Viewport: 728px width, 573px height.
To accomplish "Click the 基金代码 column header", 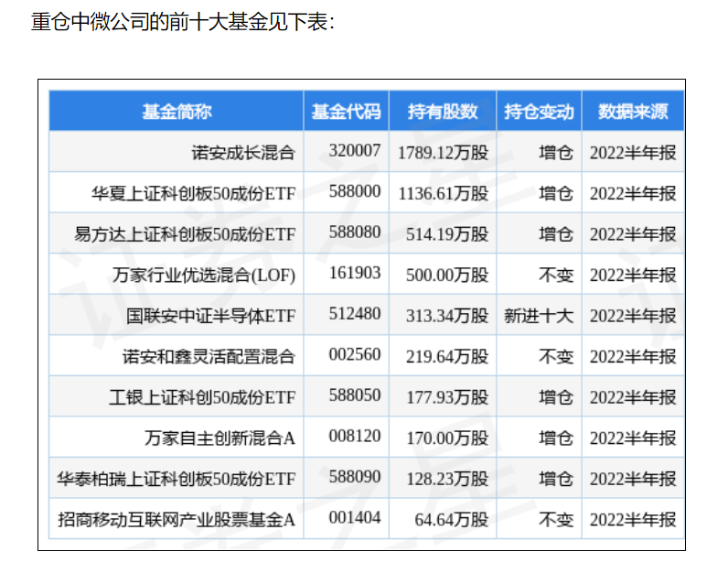I will point(346,112).
